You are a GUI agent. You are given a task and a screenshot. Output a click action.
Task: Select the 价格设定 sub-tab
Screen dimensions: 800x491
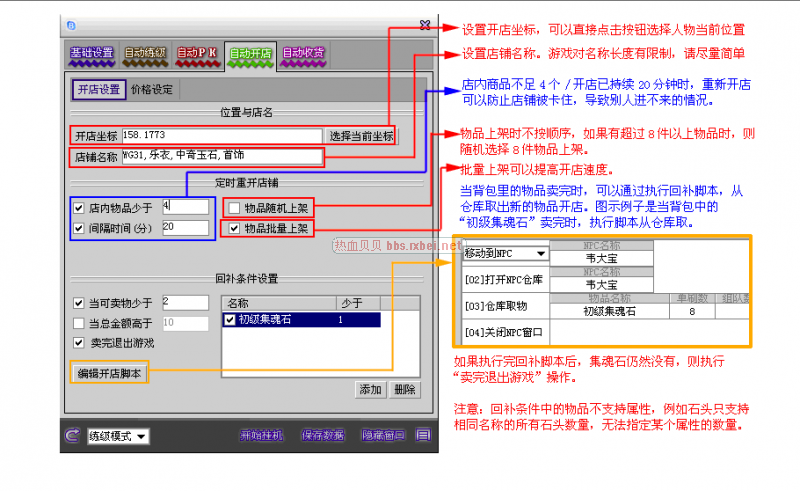pyautogui.click(x=152, y=89)
